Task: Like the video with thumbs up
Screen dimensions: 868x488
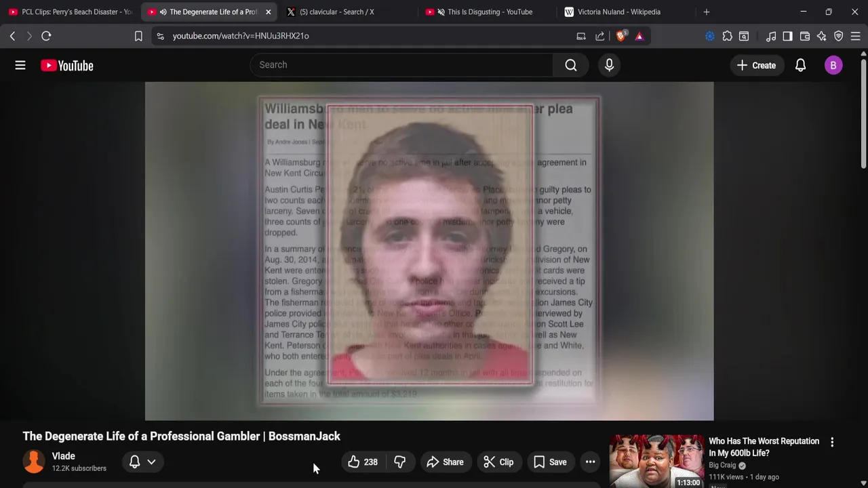Action: pos(363,462)
